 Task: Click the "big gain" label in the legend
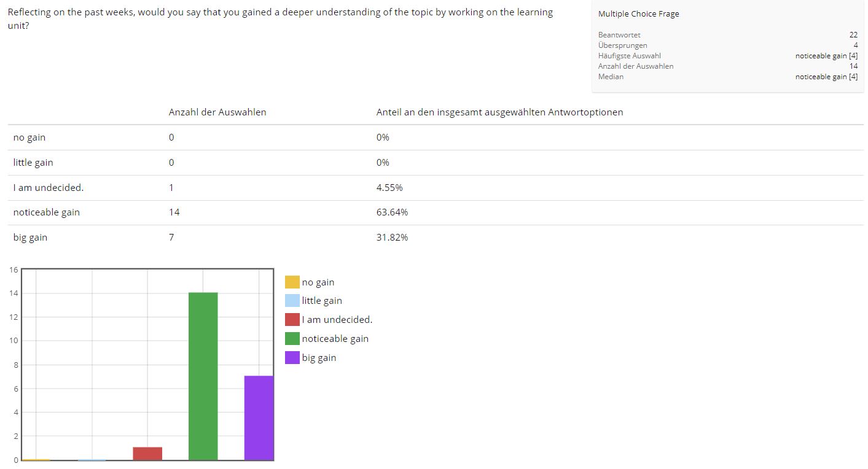pyautogui.click(x=319, y=358)
